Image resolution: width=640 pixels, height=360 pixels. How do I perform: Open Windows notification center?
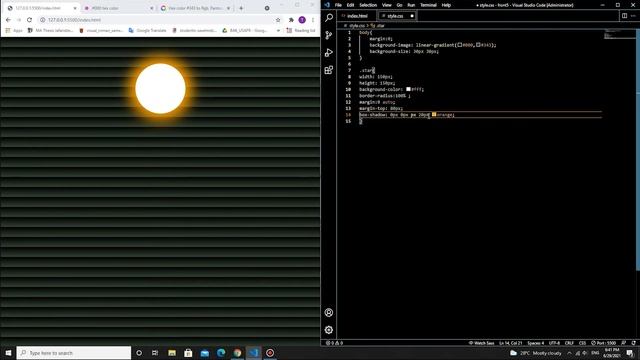click(x=630, y=353)
